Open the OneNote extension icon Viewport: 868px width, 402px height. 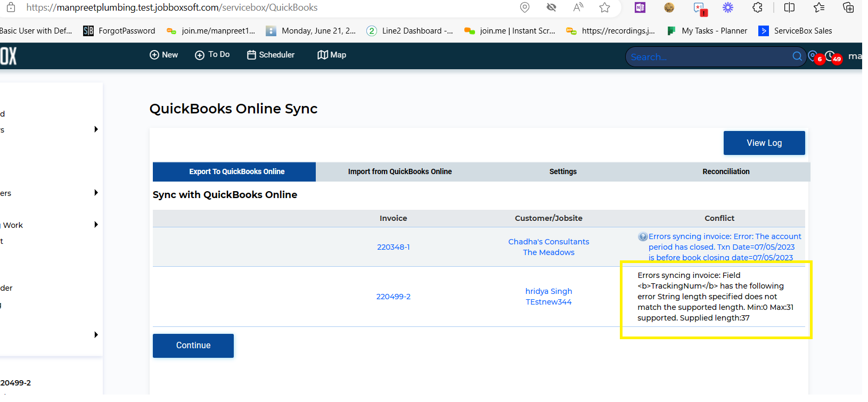pyautogui.click(x=640, y=7)
